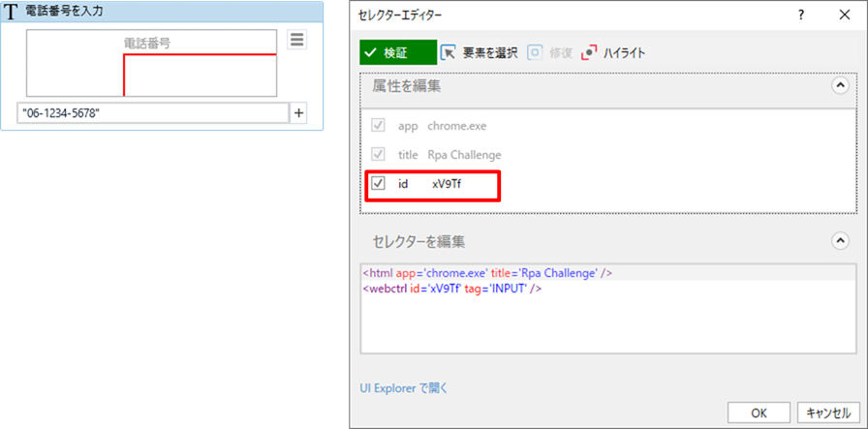Click the 修復 repair icon
This screenshot has height=429, width=868.
(x=535, y=53)
